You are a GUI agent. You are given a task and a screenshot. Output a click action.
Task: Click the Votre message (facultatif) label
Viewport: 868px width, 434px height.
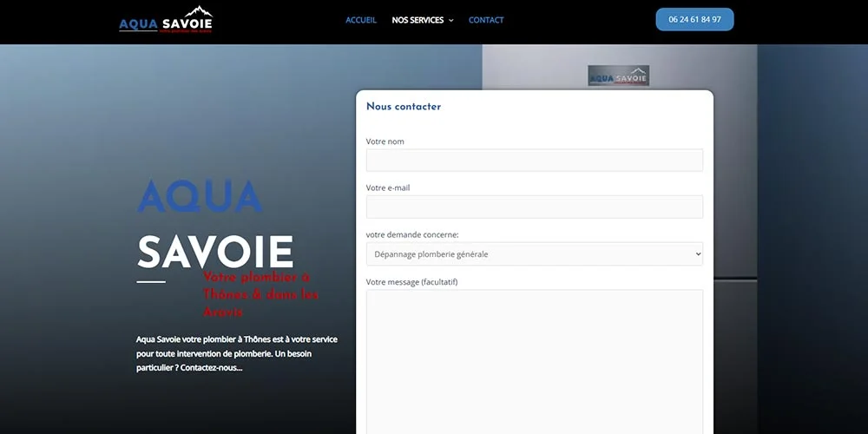click(x=411, y=282)
